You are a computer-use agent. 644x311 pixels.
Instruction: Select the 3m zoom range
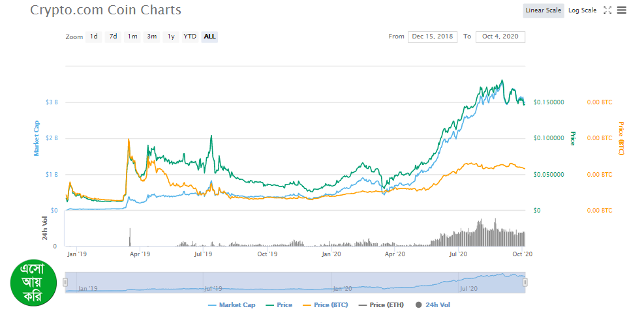151,37
